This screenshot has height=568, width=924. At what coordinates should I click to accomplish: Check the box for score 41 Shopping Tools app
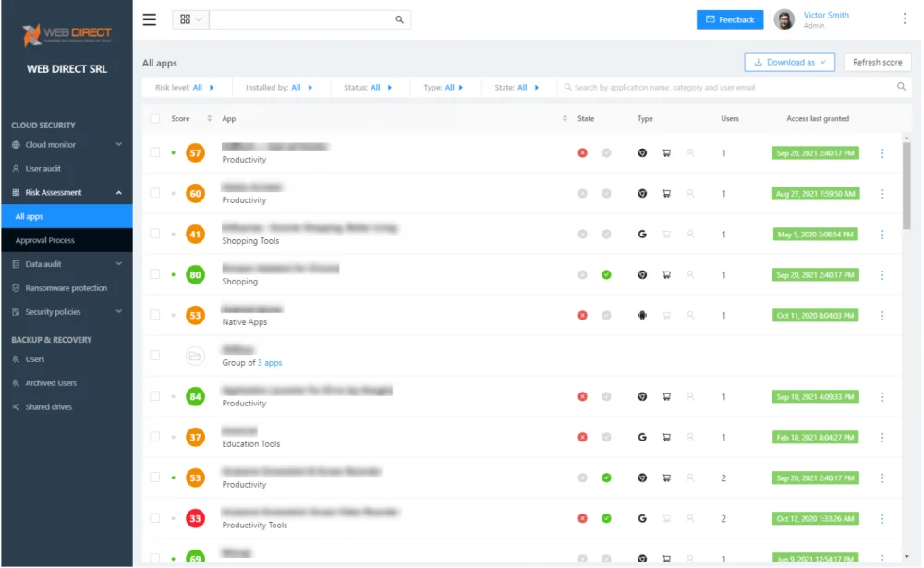click(155, 234)
